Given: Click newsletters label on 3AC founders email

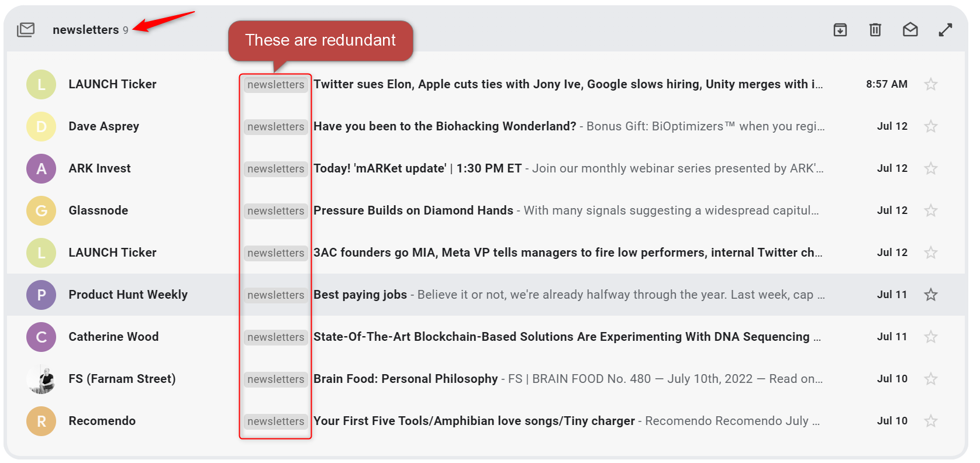Looking at the screenshot, I should click(x=276, y=253).
